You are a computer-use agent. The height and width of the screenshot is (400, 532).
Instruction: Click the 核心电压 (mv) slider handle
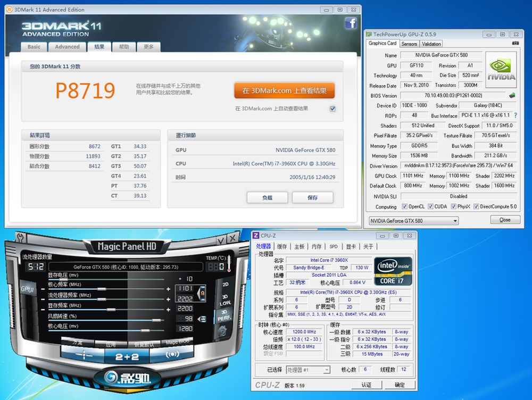pyautogui.click(x=145, y=330)
